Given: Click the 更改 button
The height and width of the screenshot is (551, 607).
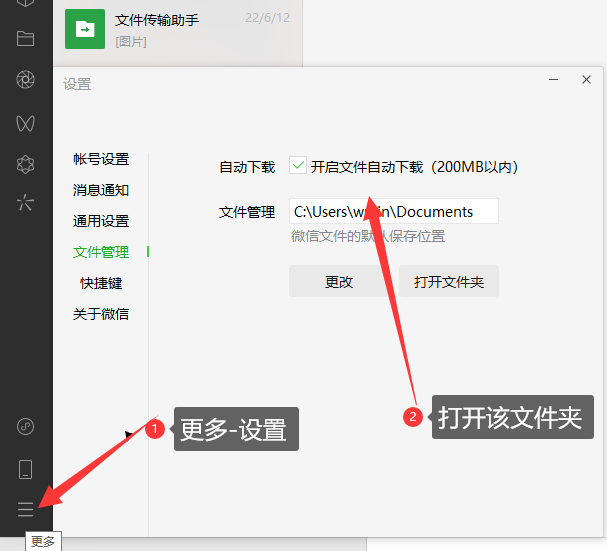Looking at the screenshot, I should point(339,282).
